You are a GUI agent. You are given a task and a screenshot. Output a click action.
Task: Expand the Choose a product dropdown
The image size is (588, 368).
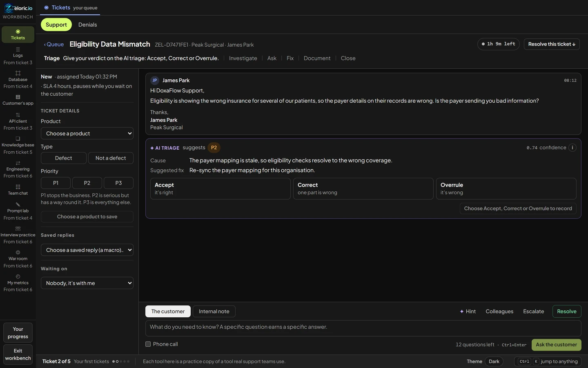(x=87, y=133)
